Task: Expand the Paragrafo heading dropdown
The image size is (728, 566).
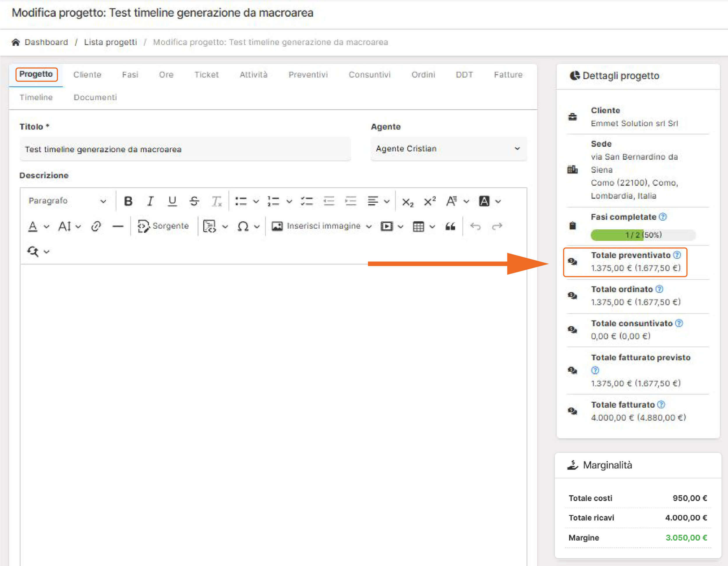Action: click(x=67, y=201)
